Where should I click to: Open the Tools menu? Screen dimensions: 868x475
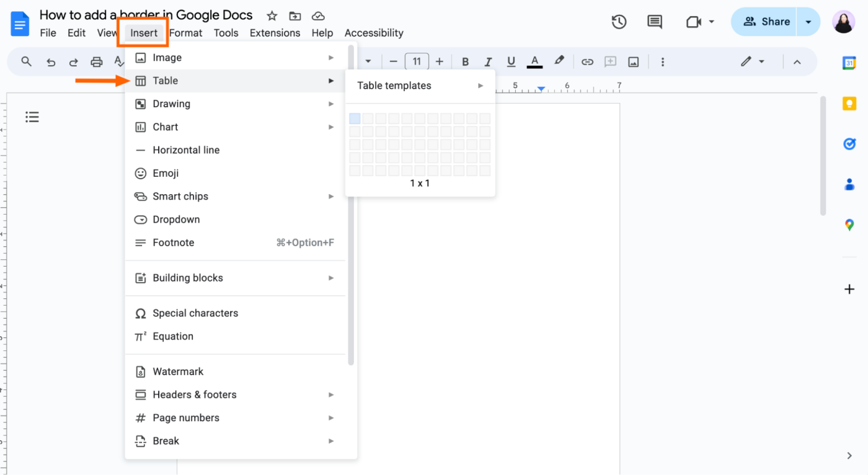coord(226,33)
